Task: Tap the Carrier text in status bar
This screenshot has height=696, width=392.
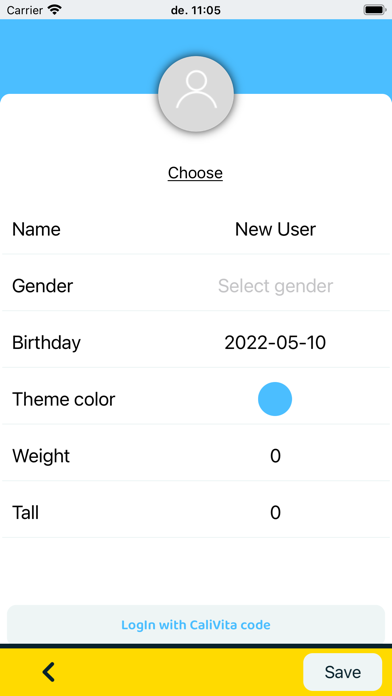Action: (x=25, y=10)
